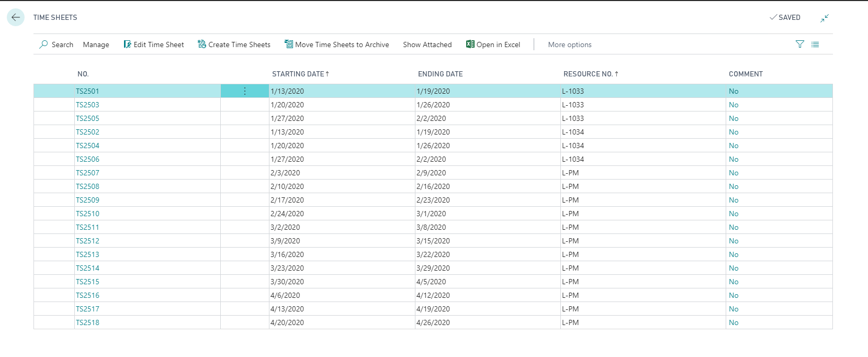868x357 pixels.
Task: Click the Comment value for TS2503
Action: 734,105
